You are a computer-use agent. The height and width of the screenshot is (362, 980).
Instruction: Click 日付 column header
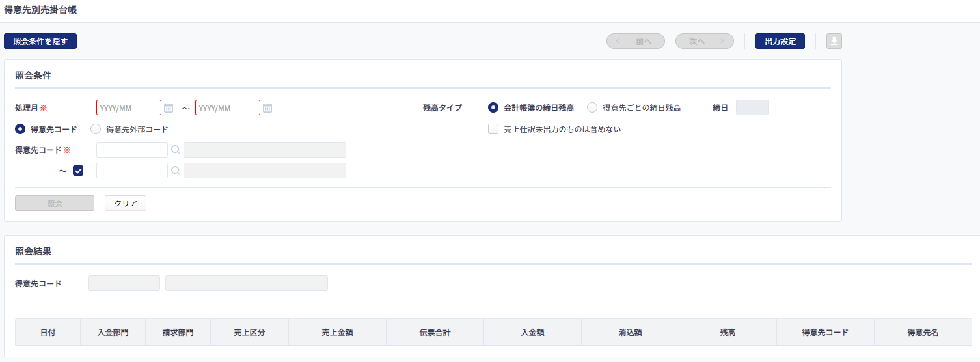coord(48,333)
